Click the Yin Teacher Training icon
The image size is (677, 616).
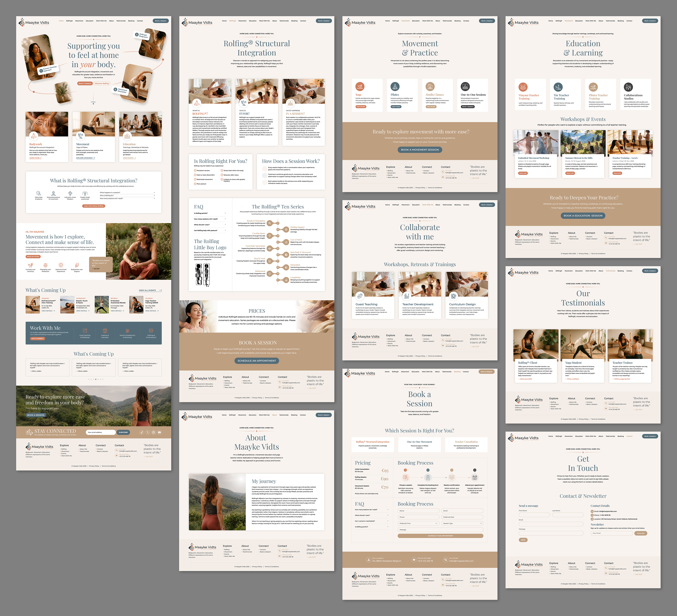coord(558,87)
